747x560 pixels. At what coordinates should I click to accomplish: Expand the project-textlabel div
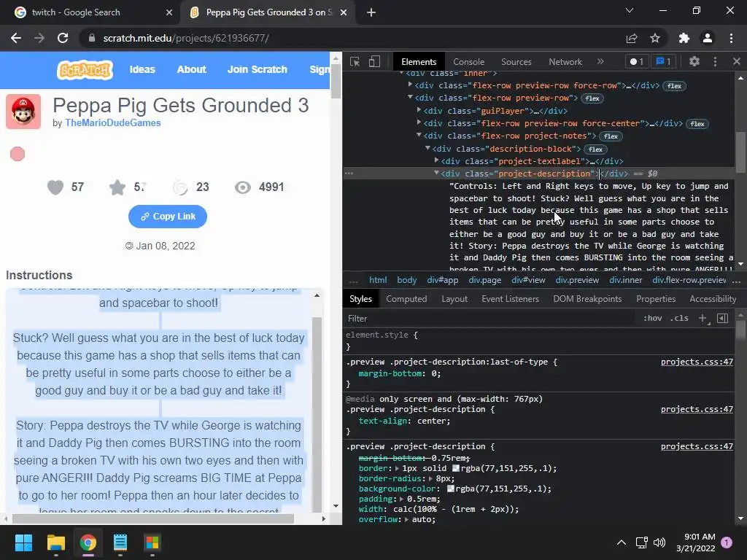click(436, 160)
